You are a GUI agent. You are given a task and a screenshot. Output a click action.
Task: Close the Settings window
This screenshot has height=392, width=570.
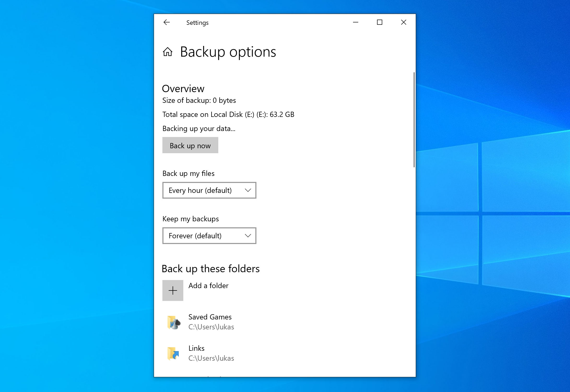(x=404, y=22)
